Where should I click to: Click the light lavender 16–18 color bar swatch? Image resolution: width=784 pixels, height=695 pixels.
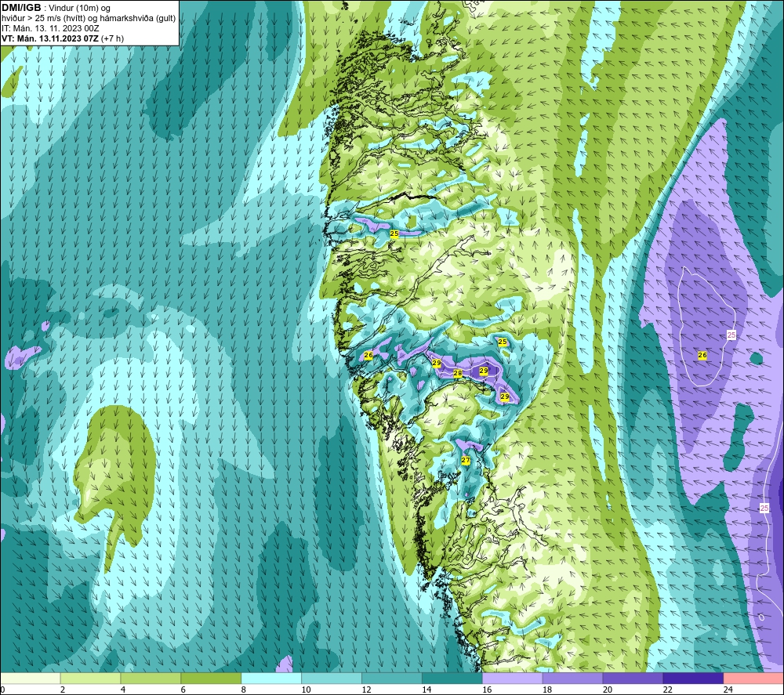[512, 678]
